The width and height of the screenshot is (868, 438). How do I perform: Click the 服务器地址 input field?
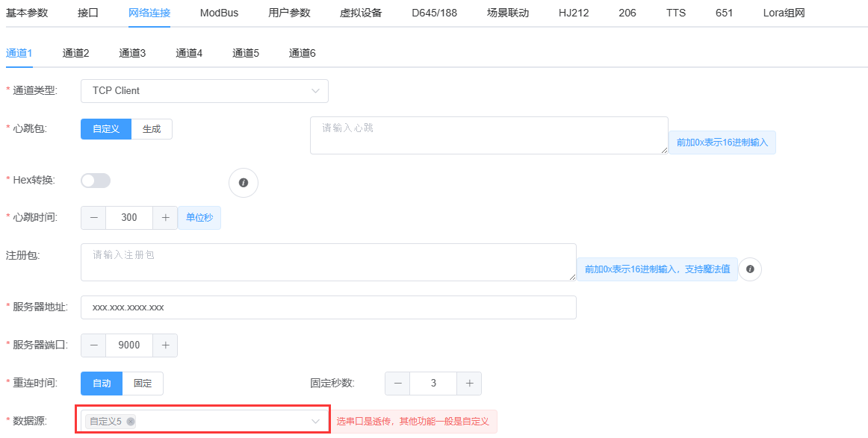point(328,307)
